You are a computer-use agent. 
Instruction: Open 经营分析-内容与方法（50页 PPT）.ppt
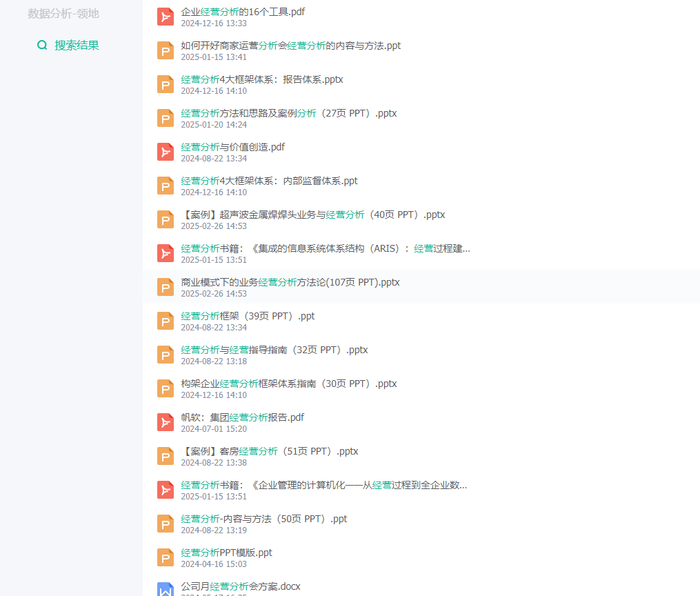coord(264,519)
